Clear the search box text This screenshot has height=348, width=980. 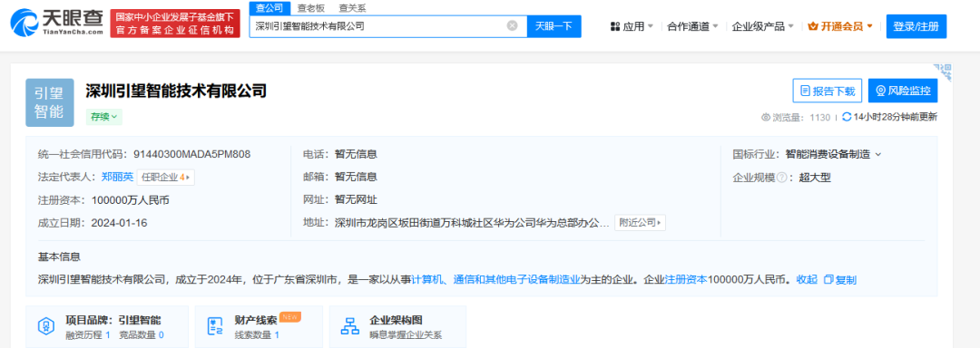[512, 26]
